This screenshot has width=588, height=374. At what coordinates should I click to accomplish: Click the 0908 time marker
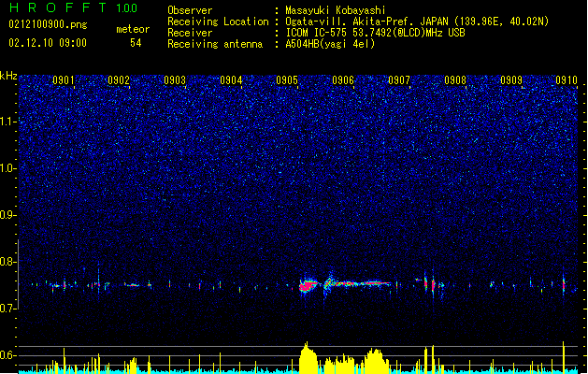455,80
